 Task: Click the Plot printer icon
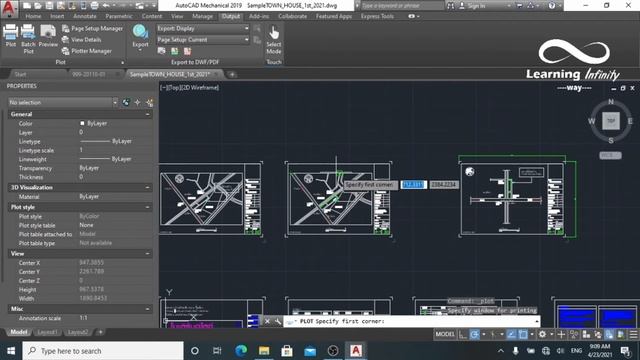pos(11,32)
